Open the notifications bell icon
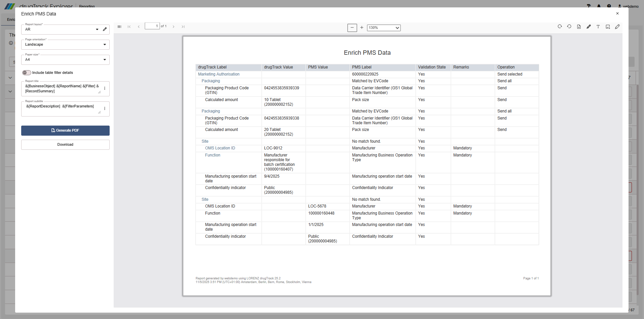 pyautogui.click(x=599, y=6)
